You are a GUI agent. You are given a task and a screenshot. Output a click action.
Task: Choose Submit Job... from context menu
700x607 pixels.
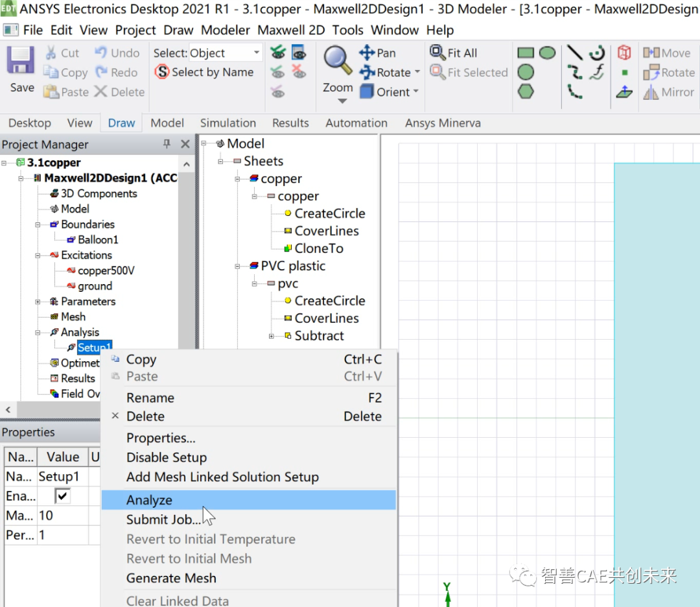point(249,519)
